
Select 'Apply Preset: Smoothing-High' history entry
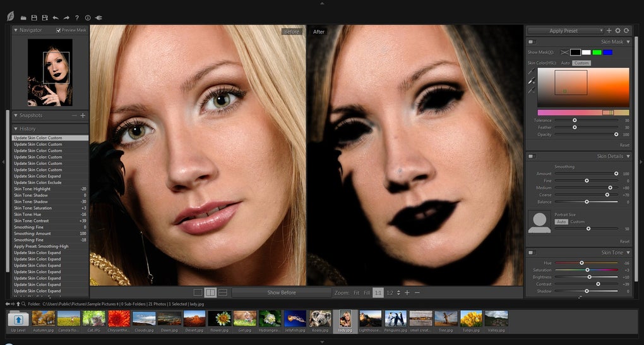(x=50, y=246)
